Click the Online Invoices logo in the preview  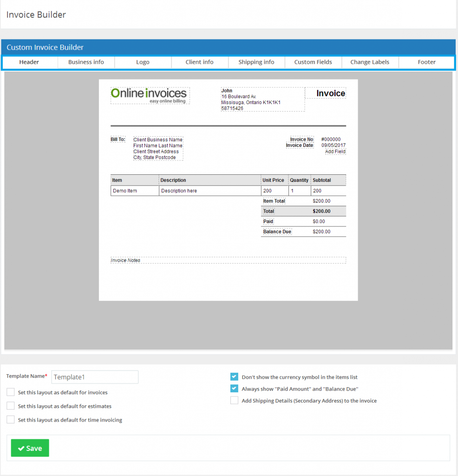point(150,95)
